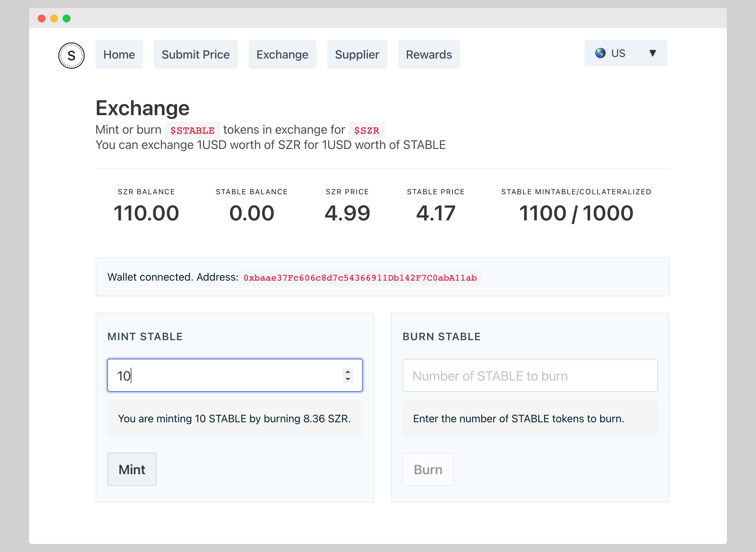Go to the Submit Price page
This screenshot has width=756, height=552.
pos(196,55)
